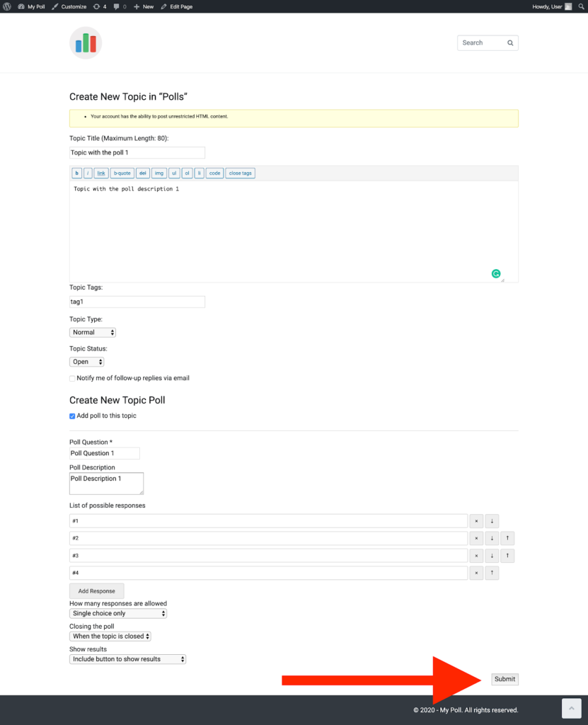Screen dimensions: 588x725
Task: Insert an unordered list with the ul button
Action: (x=175, y=173)
